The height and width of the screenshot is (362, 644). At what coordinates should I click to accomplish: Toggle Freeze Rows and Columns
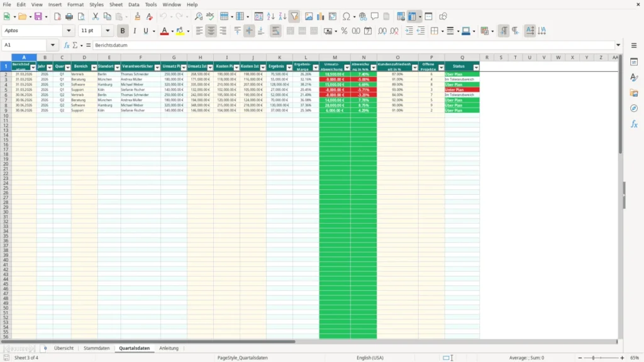click(x=412, y=16)
